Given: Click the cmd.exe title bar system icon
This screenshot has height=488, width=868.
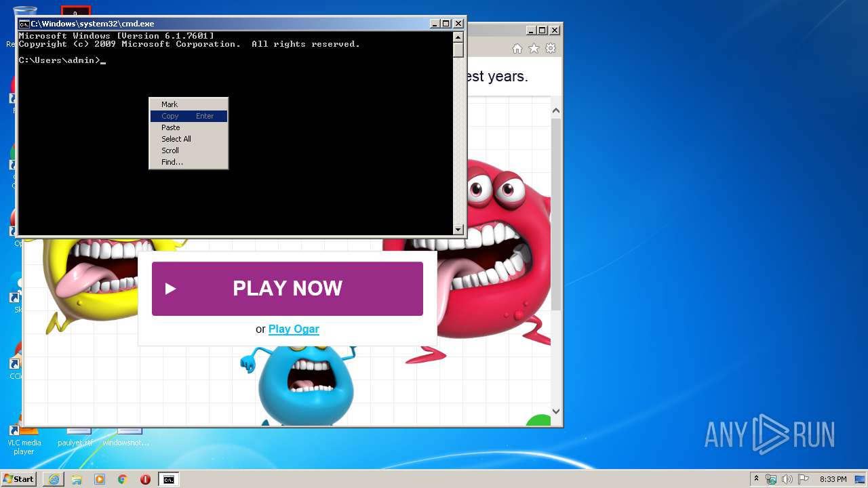Looking at the screenshot, I should coord(24,24).
